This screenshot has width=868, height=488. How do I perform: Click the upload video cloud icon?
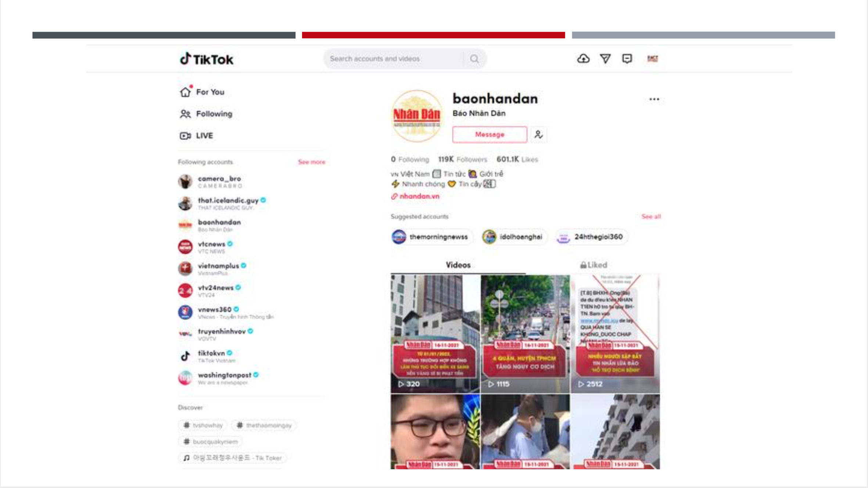click(583, 58)
